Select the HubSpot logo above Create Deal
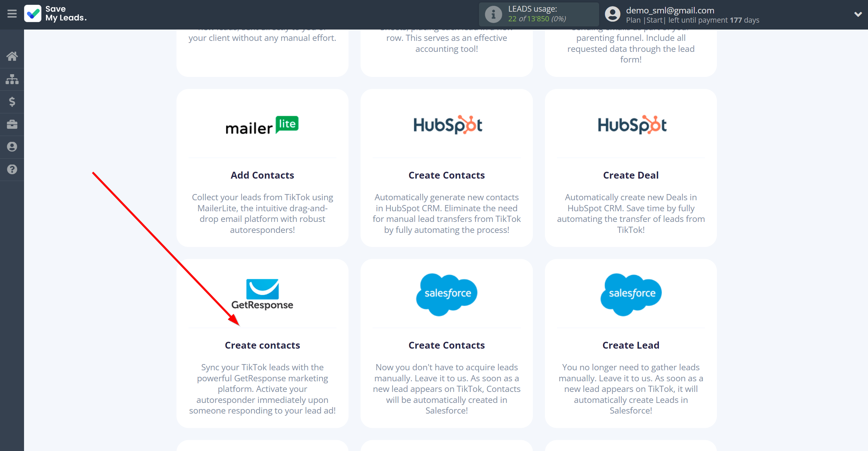The height and width of the screenshot is (451, 868). [632, 125]
